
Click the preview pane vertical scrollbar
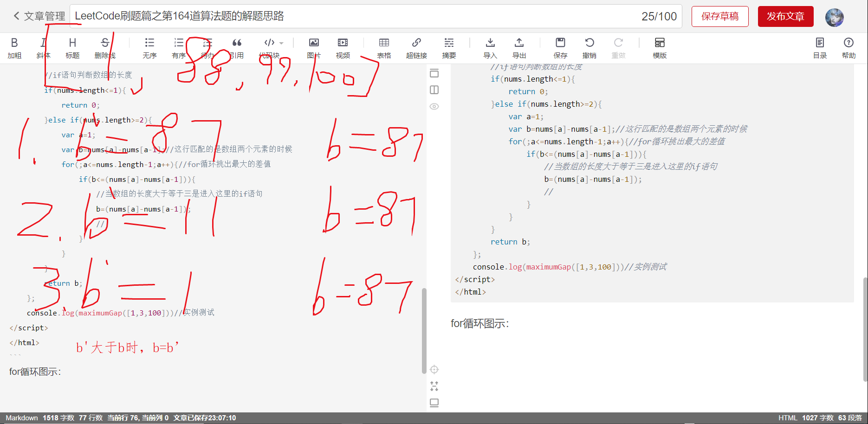865,329
